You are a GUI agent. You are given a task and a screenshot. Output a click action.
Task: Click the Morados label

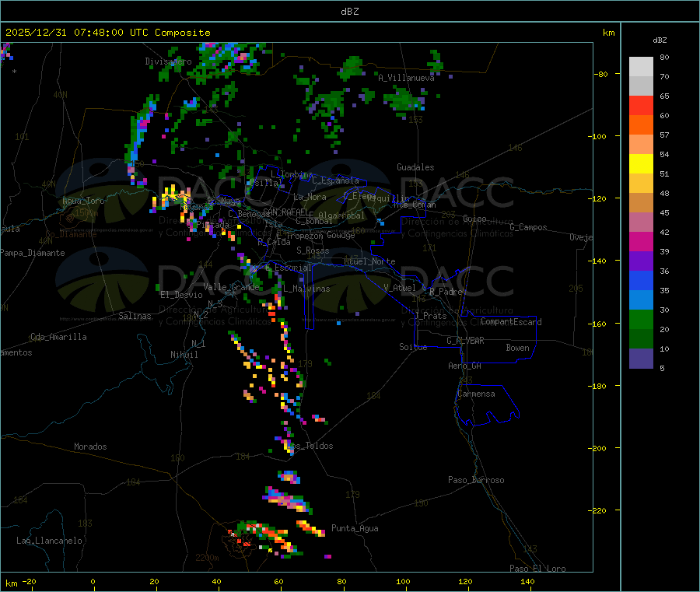point(90,447)
